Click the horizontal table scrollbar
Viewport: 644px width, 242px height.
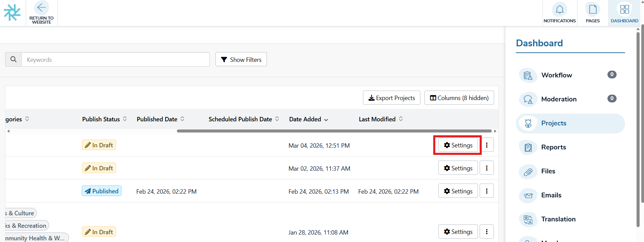[x=334, y=131]
